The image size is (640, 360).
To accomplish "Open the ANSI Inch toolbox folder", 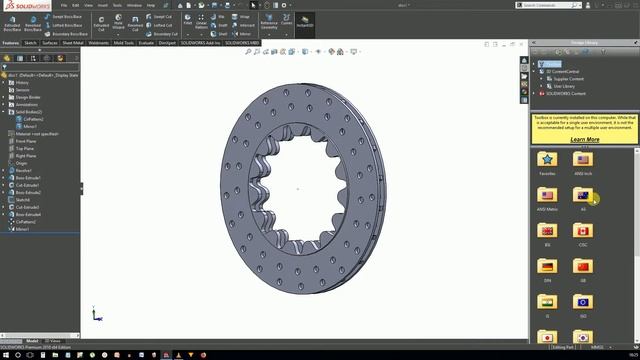I will 583,163.
